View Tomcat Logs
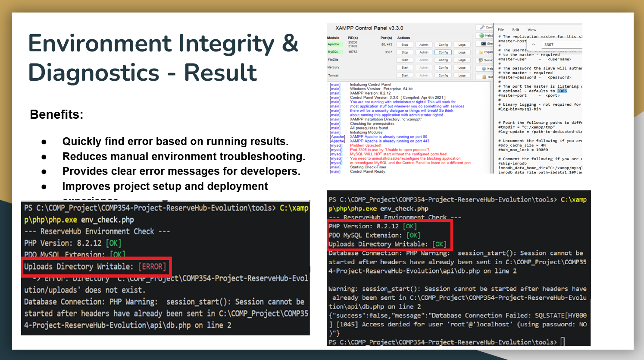Image resolution: width=644 pixels, height=360 pixels. coord(462,75)
